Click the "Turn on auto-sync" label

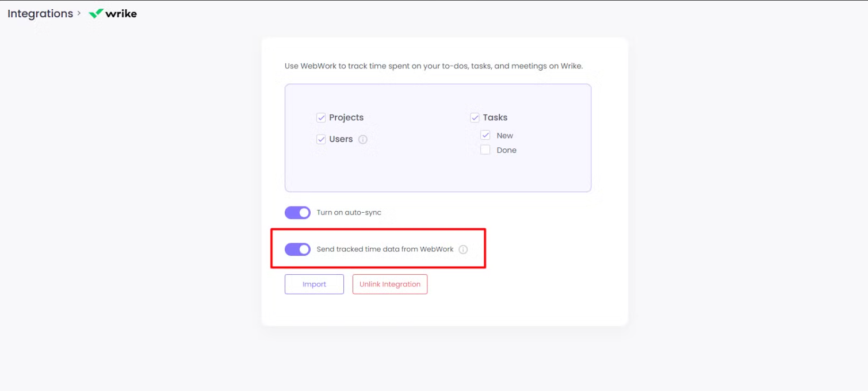pos(349,213)
